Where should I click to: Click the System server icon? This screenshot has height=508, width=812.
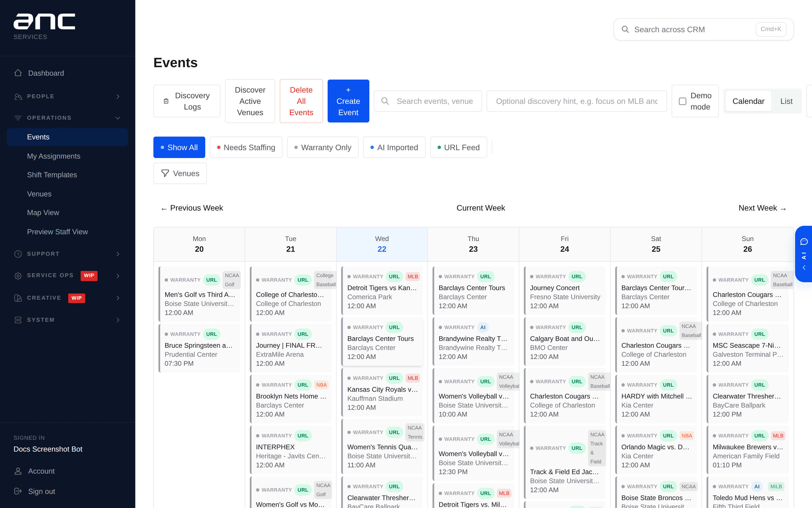coord(18,320)
